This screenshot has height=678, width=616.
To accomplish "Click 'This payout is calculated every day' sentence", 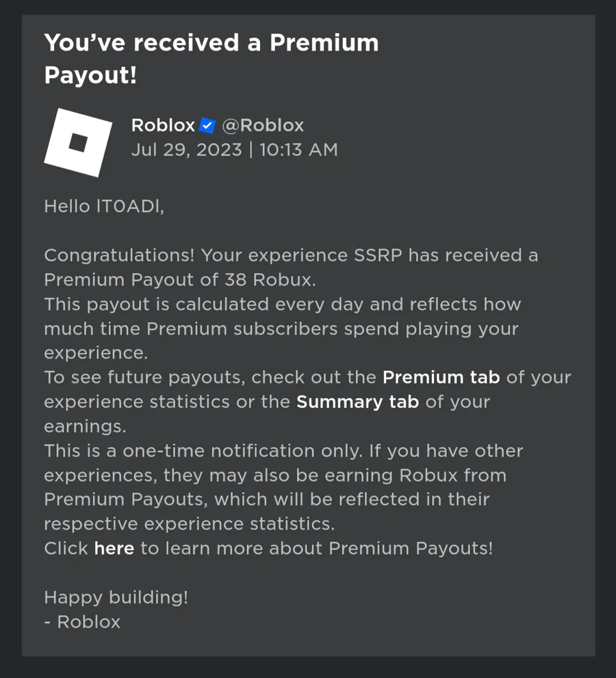I will (204, 304).
